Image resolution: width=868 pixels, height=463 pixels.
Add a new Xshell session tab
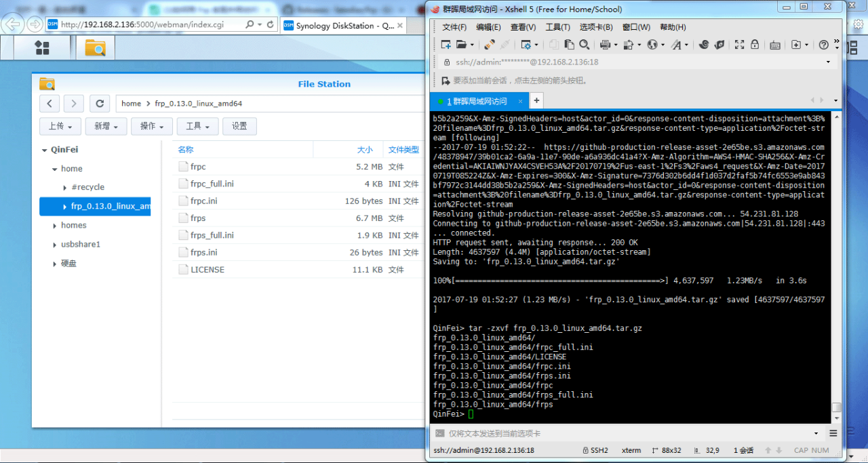(536, 101)
